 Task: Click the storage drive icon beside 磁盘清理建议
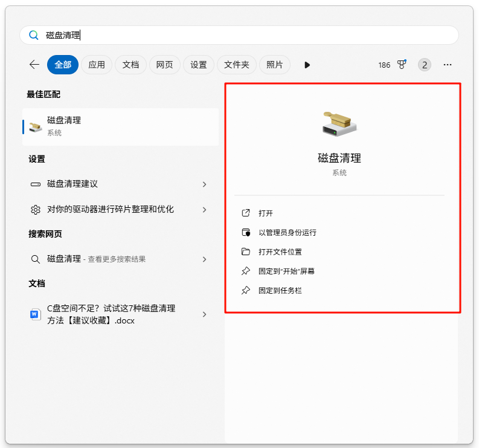click(x=36, y=184)
